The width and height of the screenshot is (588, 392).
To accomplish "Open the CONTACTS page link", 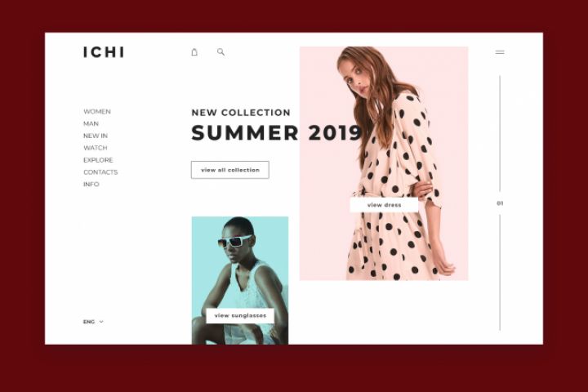I will (100, 171).
